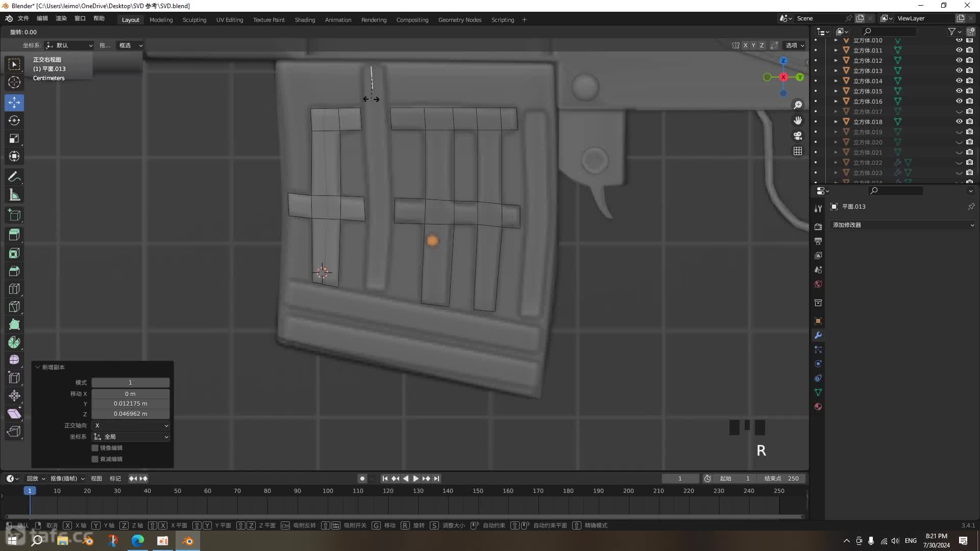This screenshot has width=980, height=551.
Task: Jump to the timeline start frame
Action: tap(385, 479)
